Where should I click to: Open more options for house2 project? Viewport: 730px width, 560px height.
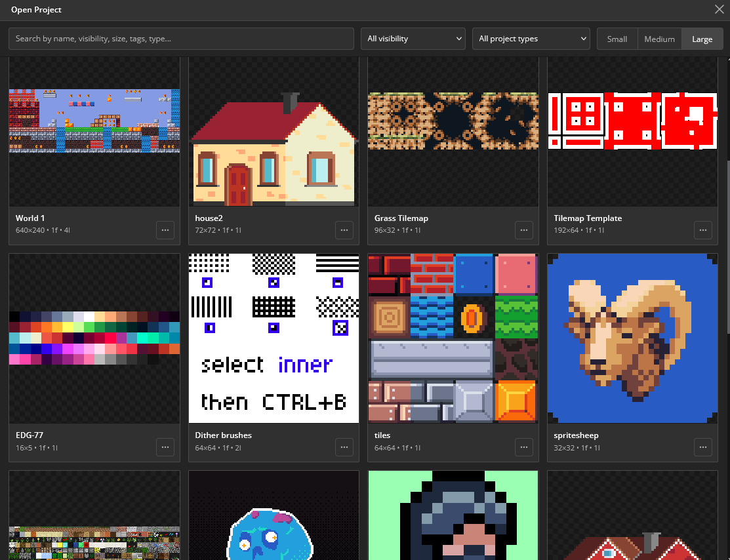(344, 230)
